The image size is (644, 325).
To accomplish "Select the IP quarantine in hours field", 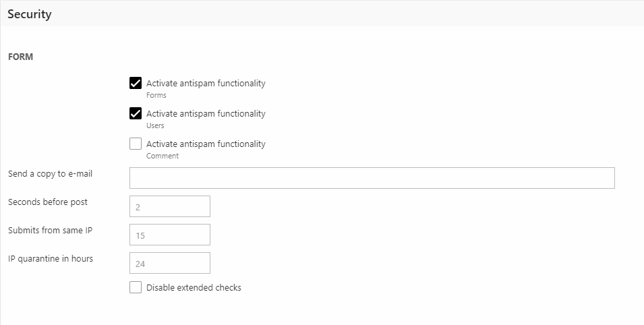I will (x=169, y=263).
